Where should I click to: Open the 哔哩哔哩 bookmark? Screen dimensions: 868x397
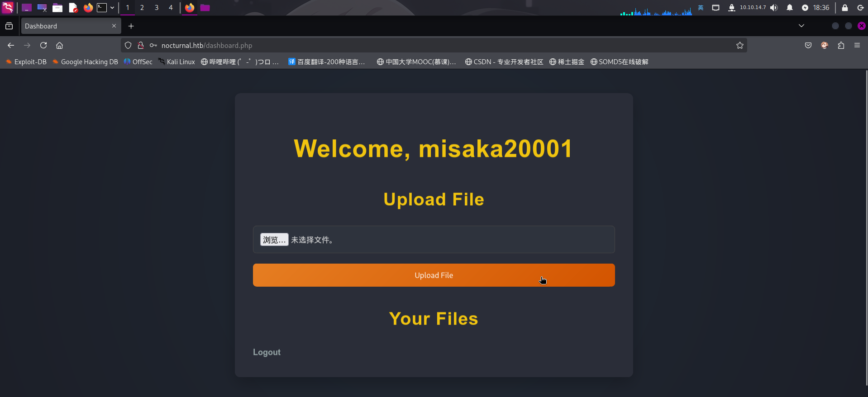[x=240, y=62]
